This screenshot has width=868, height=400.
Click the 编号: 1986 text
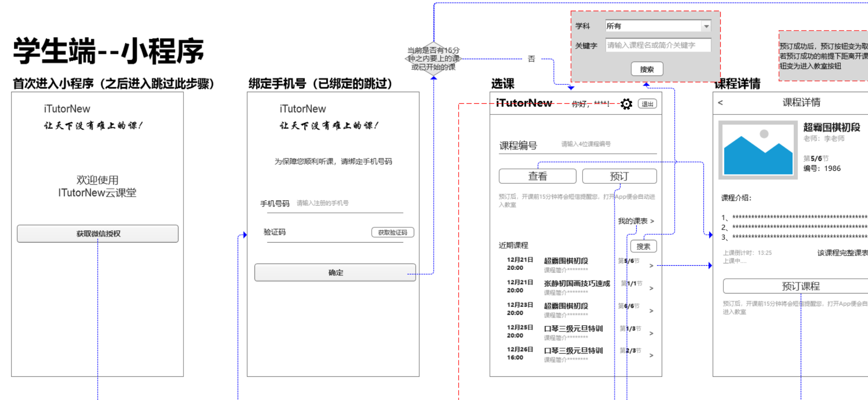(x=822, y=169)
